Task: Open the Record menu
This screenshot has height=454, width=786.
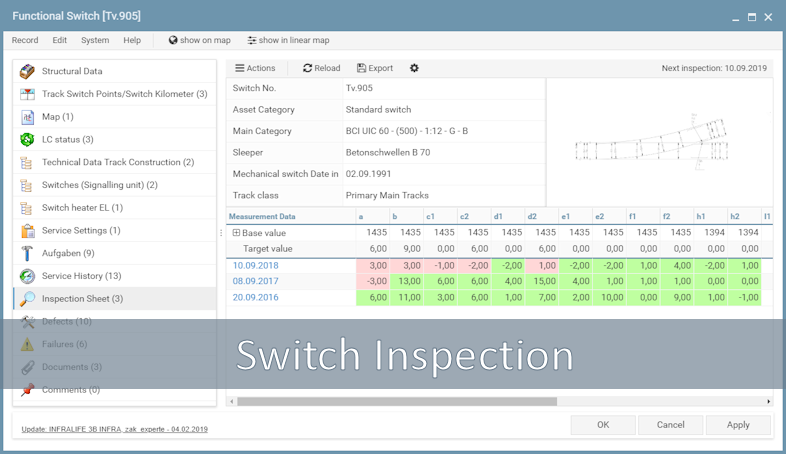Action: [25, 40]
